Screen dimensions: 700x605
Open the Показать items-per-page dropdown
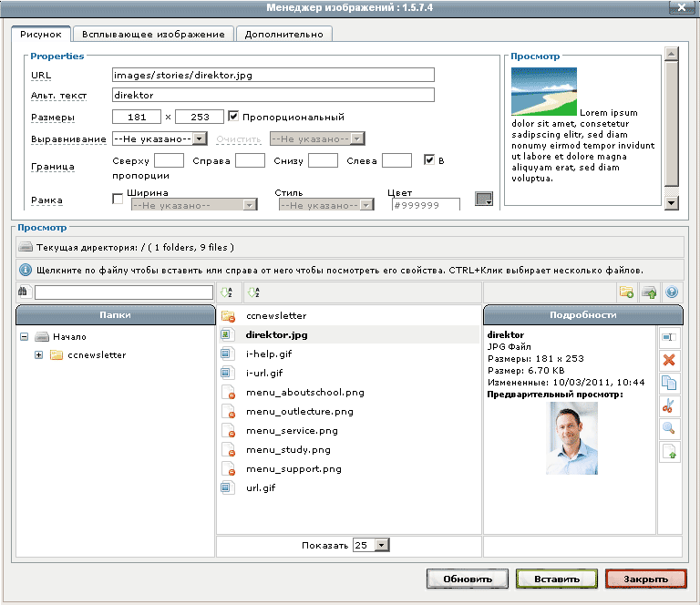[371, 545]
